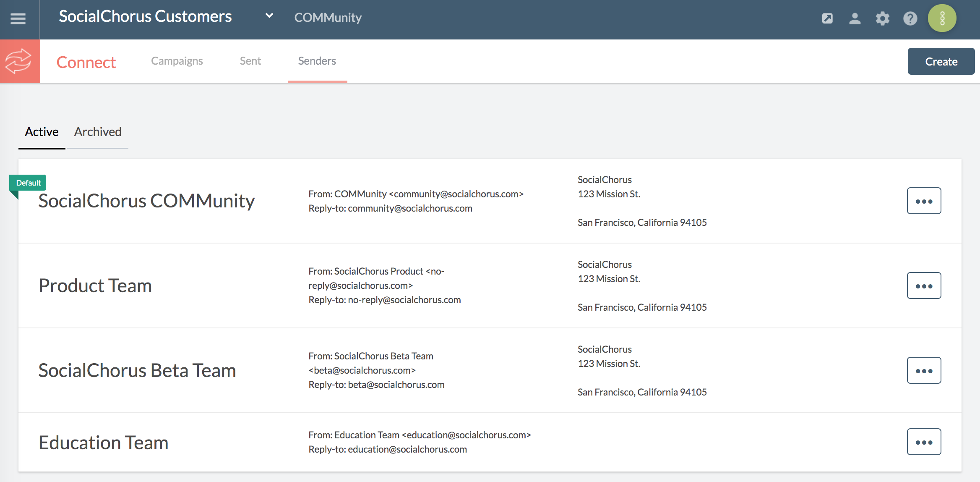980x482 pixels.
Task: Expand the SocialChorus Customers dropdown arrow
Action: tap(269, 16)
